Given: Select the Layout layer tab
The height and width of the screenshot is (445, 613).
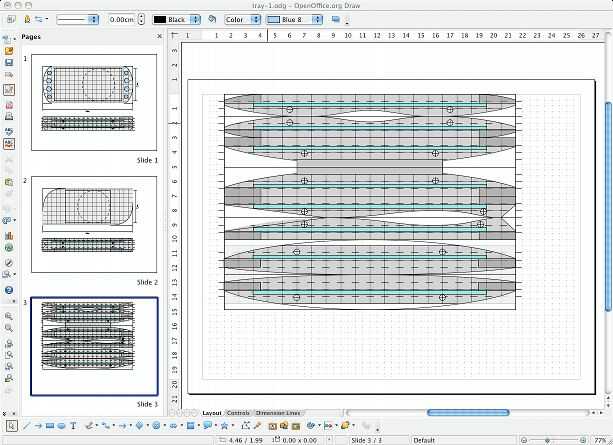Looking at the screenshot, I should point(212,413).
